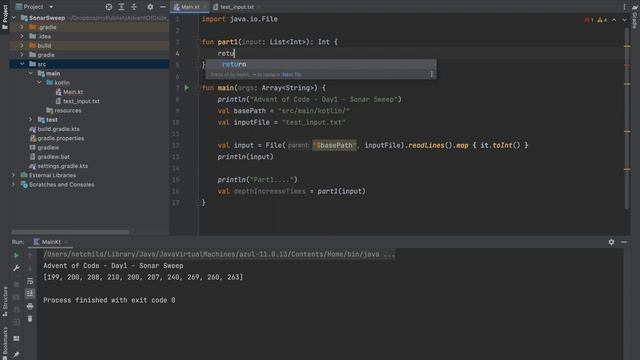Go to next highlighted error arrow
This screenshot has height=360, width=640.
pos(624,20)
